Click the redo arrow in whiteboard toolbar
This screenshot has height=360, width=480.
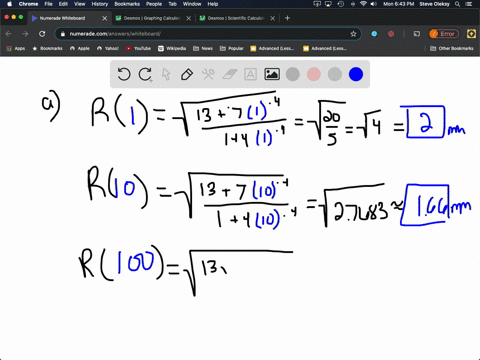click(x=145, y=74)
